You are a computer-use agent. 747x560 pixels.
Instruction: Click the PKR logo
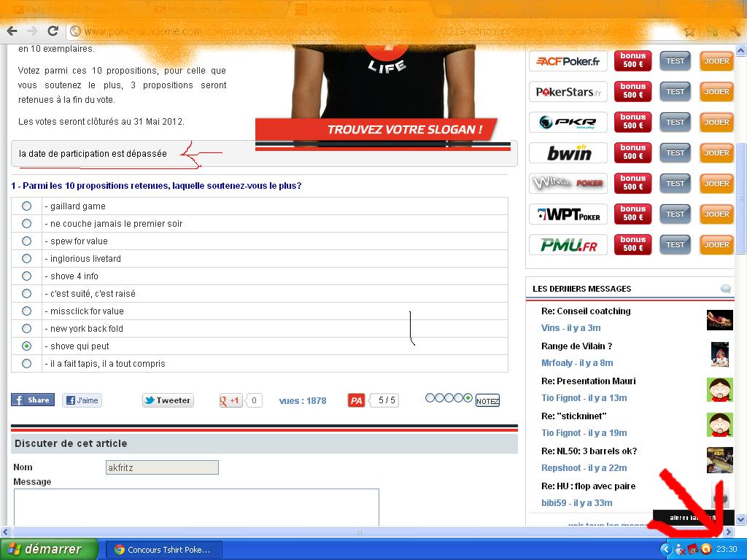coord(568,122)
